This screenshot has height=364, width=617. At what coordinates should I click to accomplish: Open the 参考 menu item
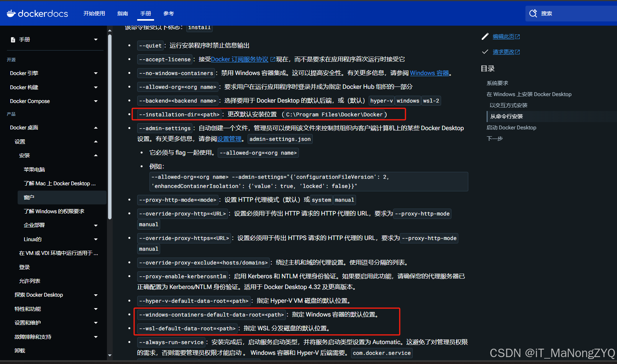169,13
